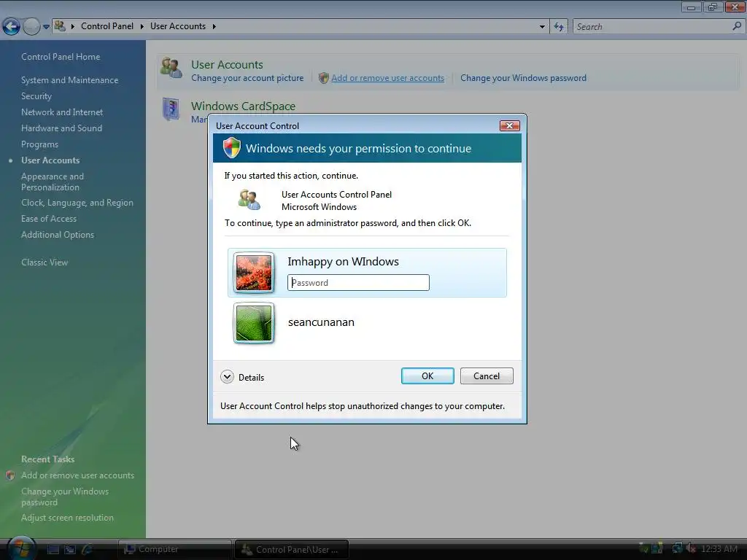The image size is (747, 560).
Task: Launch Internet Explorer from quick launch
Action: tap(88, 550)
